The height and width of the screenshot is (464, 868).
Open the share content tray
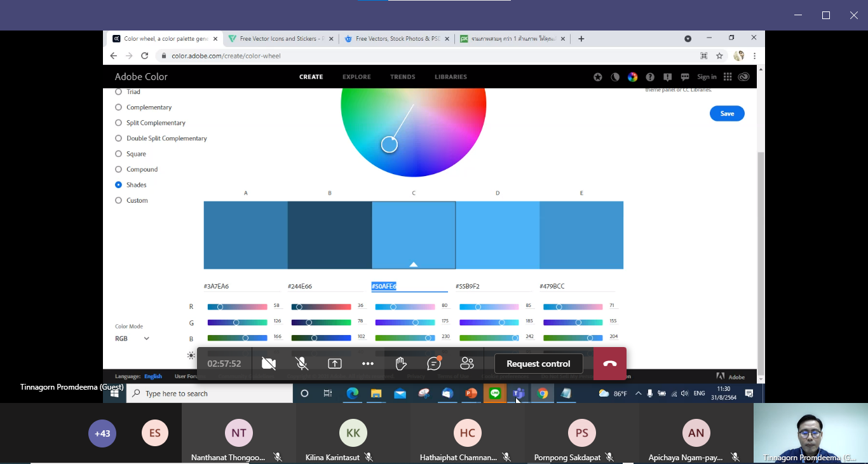335,364
